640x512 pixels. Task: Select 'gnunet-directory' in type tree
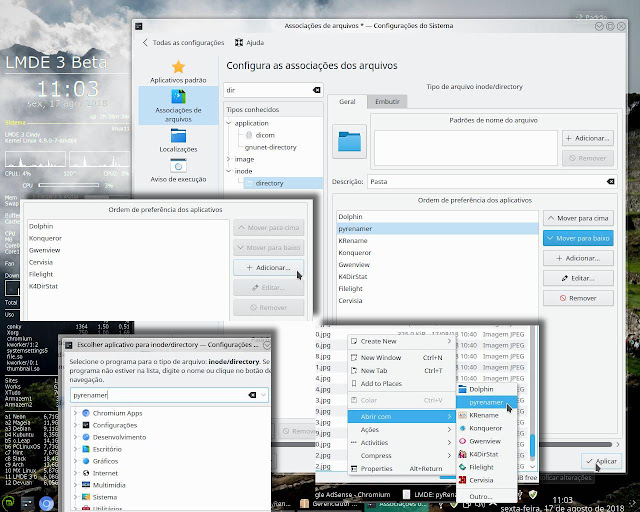click(271, 147)
